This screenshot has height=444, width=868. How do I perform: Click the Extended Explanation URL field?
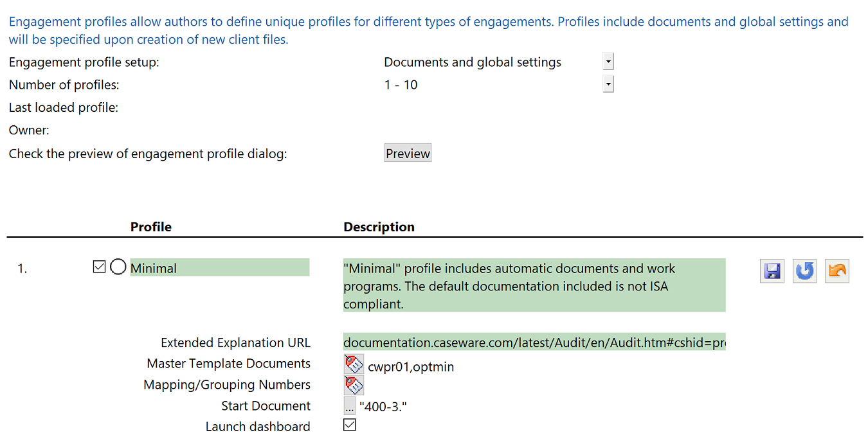[x=534, y=342]
